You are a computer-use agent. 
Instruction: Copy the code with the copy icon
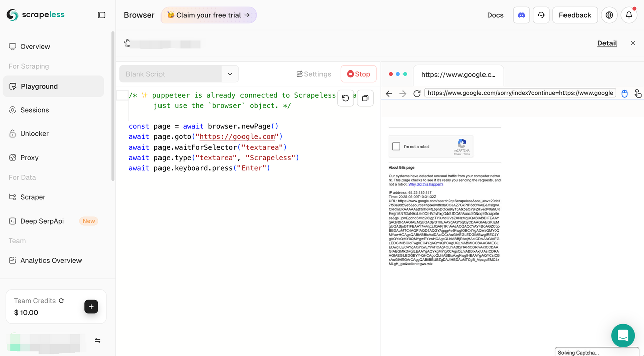[x=365, y=98]
